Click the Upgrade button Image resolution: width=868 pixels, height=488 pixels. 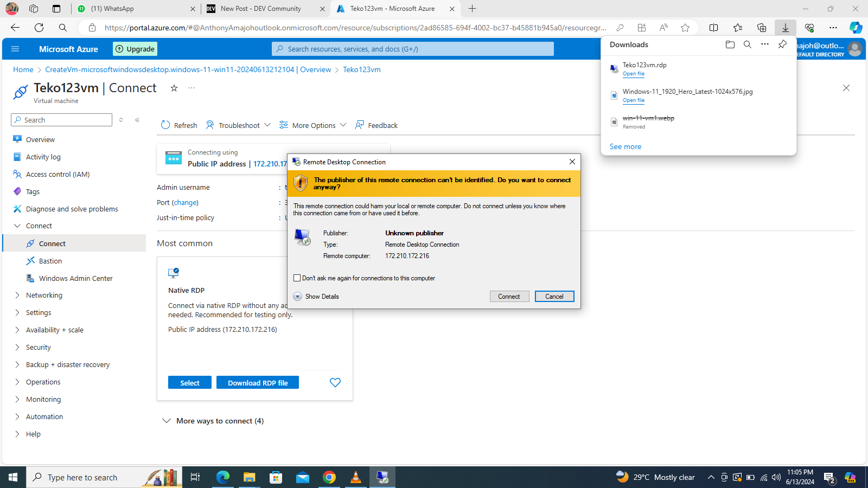(135, 49)
